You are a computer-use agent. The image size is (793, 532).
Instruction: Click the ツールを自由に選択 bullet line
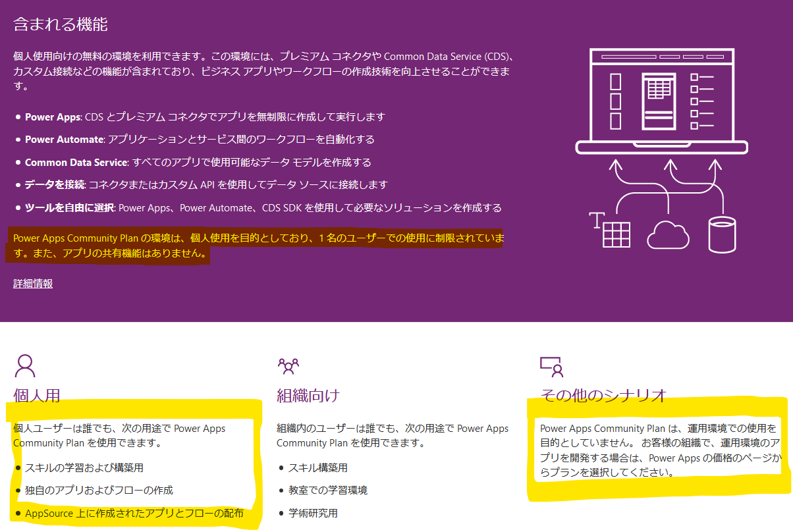point(258,207)
